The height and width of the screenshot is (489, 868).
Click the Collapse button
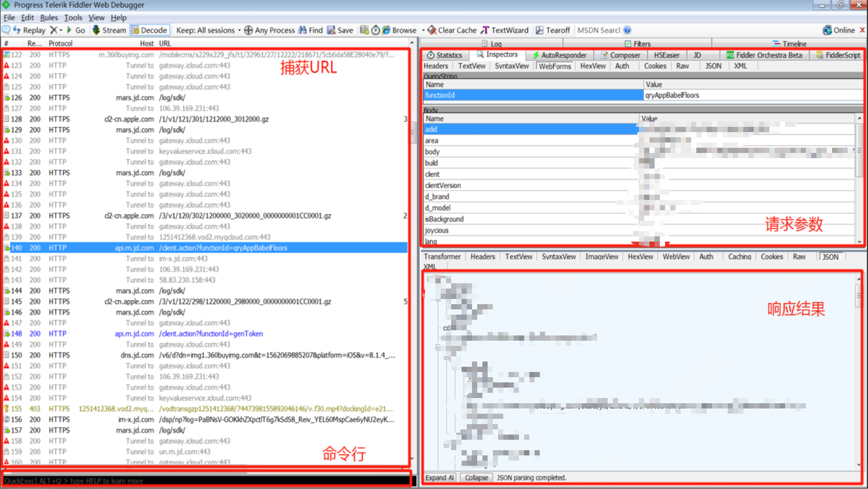click(x=477, y=478)
